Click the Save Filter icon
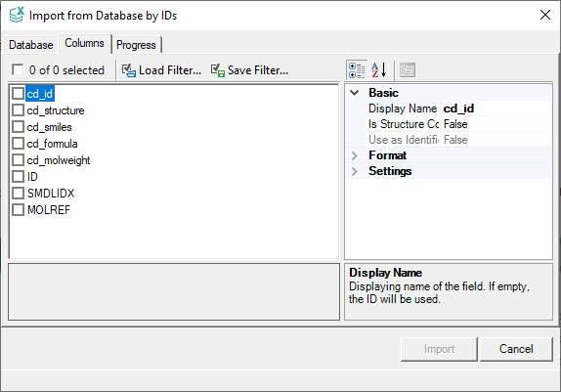Screen dimensions: 561x392 [x=218, y=70]
